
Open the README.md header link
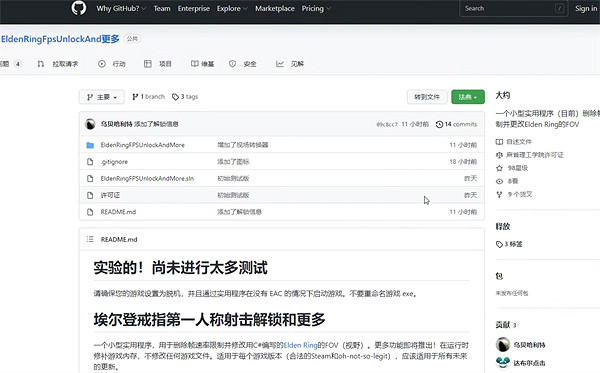(119, 239)
